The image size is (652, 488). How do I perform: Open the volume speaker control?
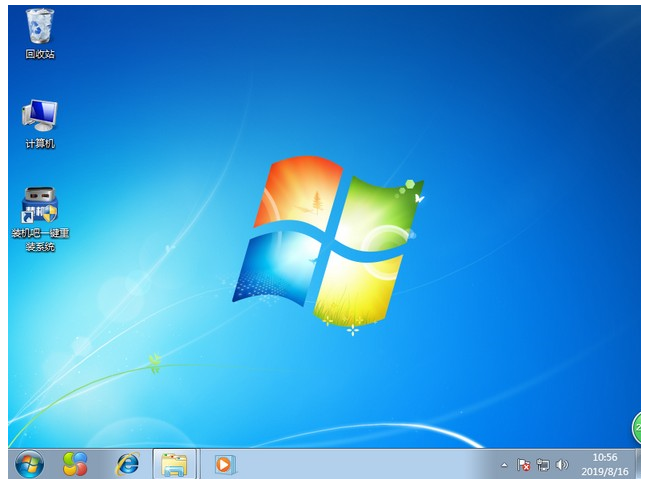(x=562, y=465)
